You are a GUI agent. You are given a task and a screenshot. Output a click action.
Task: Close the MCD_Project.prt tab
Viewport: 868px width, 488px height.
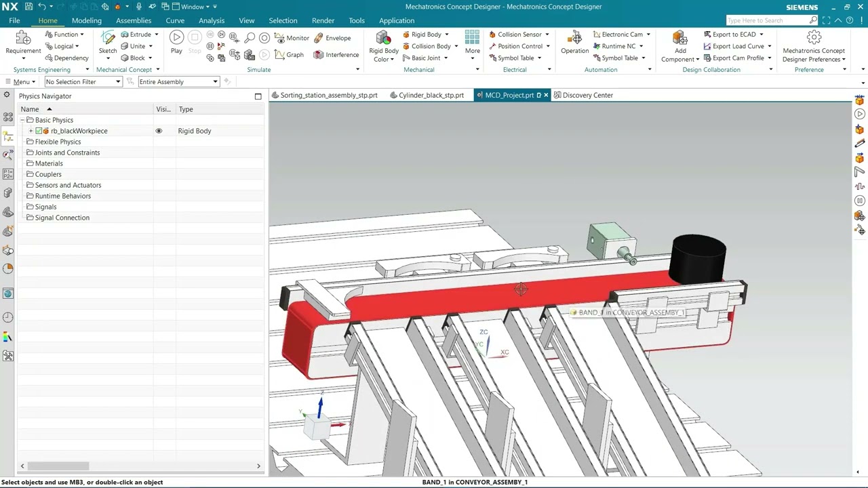coord(546,96)
